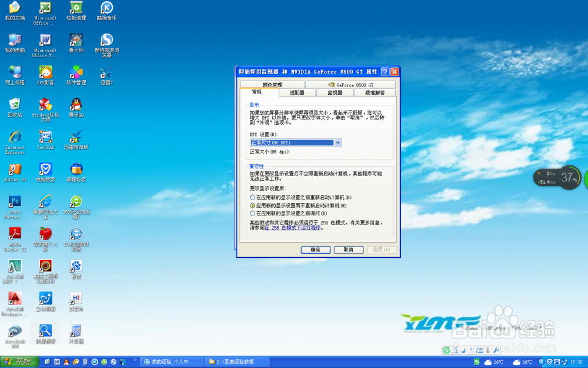Switch to the 监视器 tab
This screenshot has width=588, height=368.
coord(335,92)
